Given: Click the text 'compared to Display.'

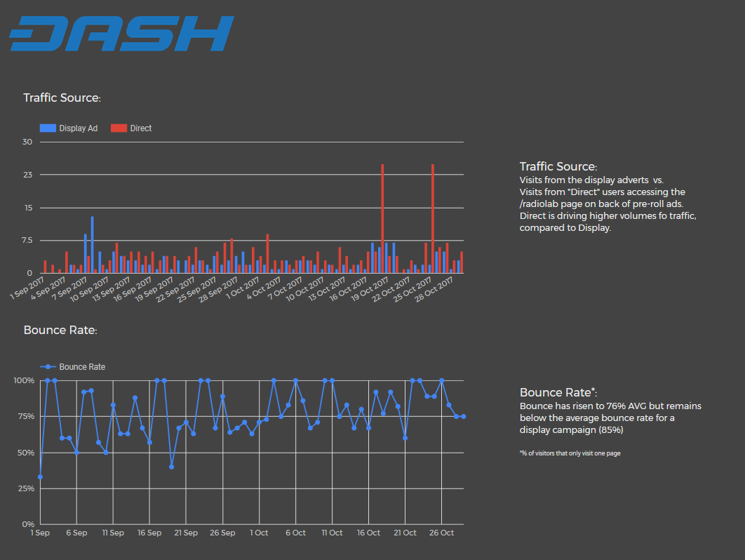Looking at the screenshot, I should point(565,227).
